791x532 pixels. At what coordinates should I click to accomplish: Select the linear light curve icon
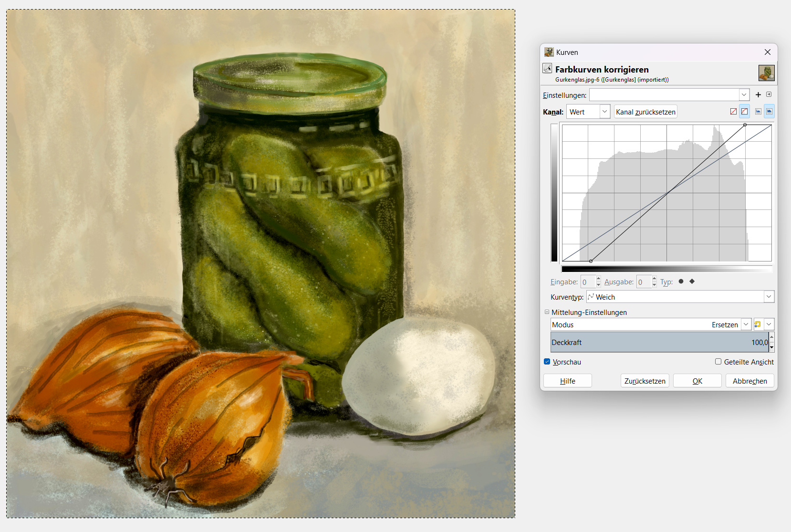click(733, 112)
